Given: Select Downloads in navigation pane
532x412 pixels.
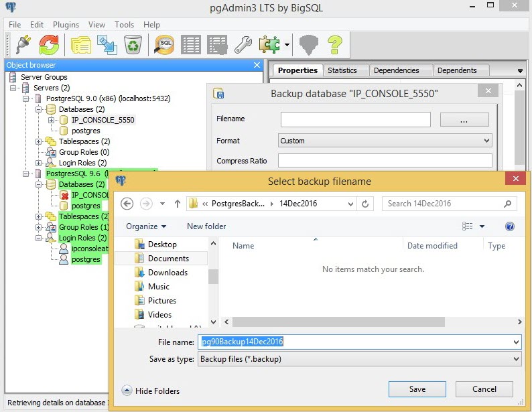Looking at the screenshot, I should coord(168,272).
